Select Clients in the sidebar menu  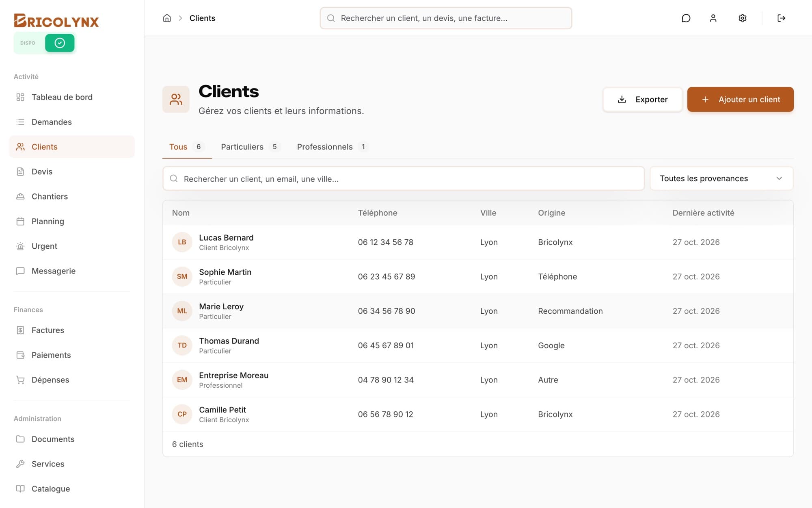point(72,147)
